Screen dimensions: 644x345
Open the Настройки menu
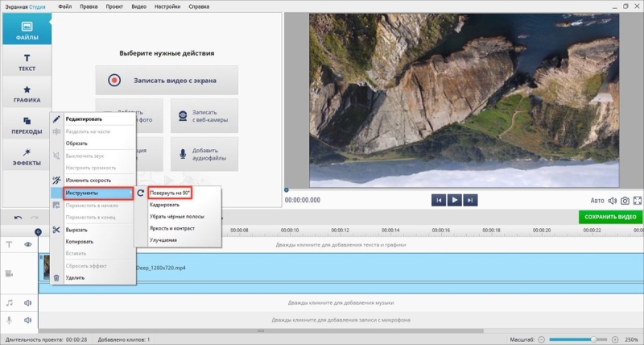pyautogui.click(x=167, y=6)
